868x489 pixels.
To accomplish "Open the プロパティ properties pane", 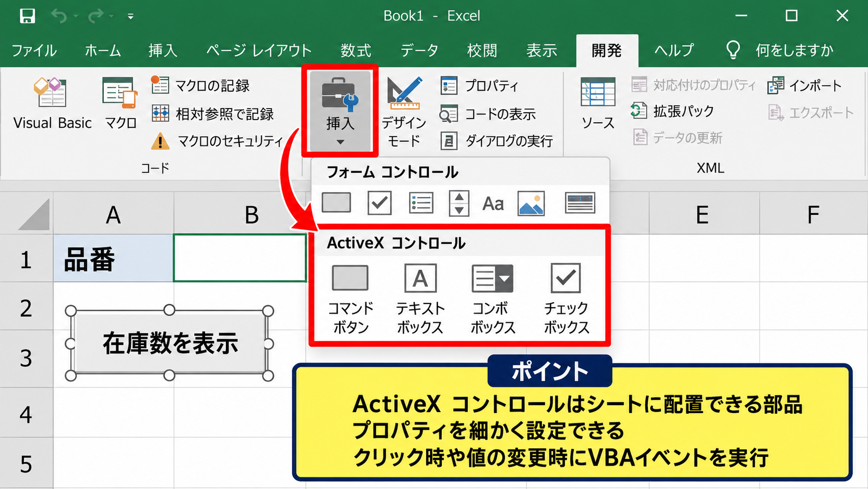I will coord(479,85).
